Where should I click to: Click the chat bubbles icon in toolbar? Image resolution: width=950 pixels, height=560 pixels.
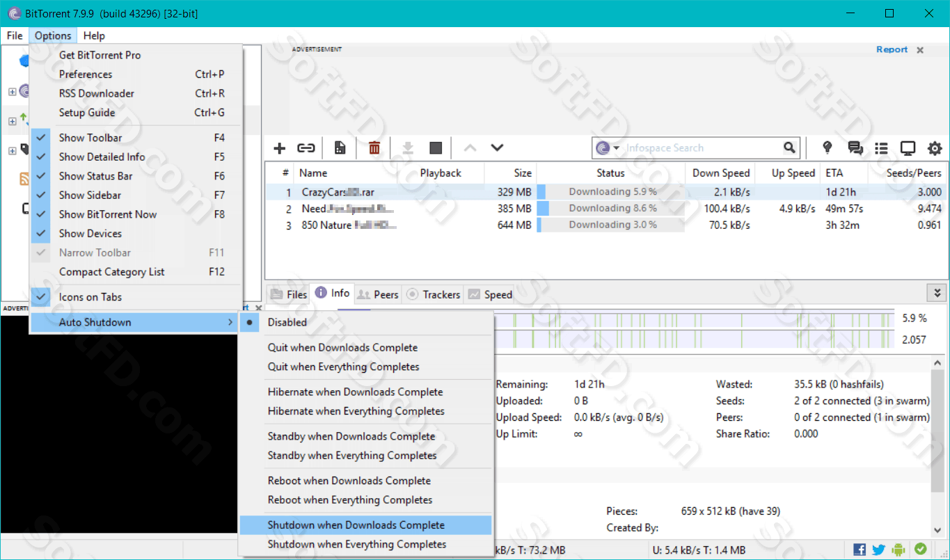coord(855,148)
